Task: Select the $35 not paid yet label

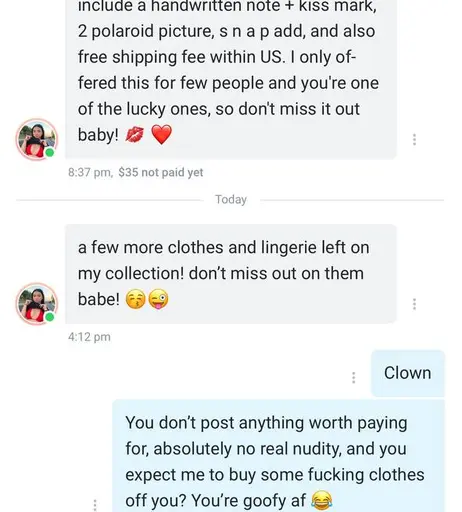Action: pyautogui.click(x=161, y=172)
